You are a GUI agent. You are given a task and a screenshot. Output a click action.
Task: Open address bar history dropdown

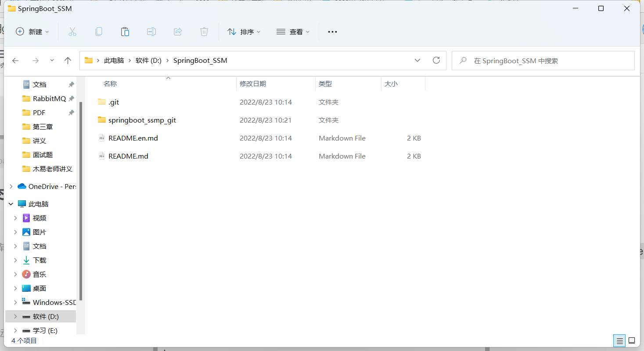417,61
